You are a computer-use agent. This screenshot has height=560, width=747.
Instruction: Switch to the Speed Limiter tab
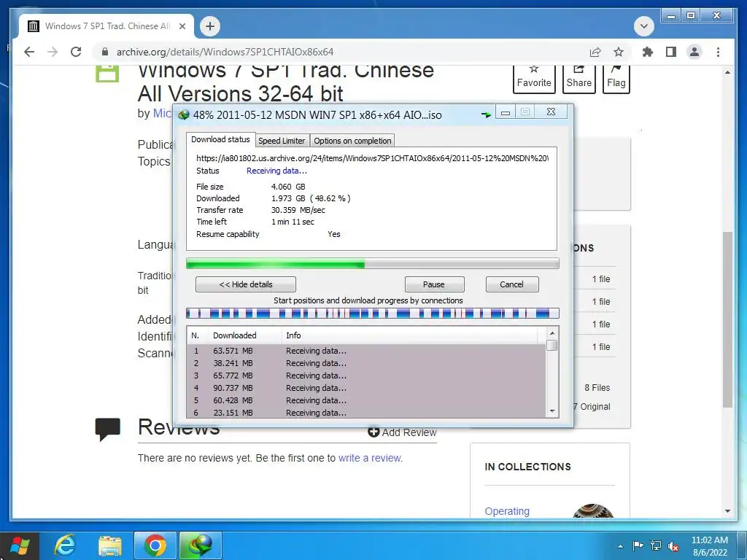coord(282,141)
